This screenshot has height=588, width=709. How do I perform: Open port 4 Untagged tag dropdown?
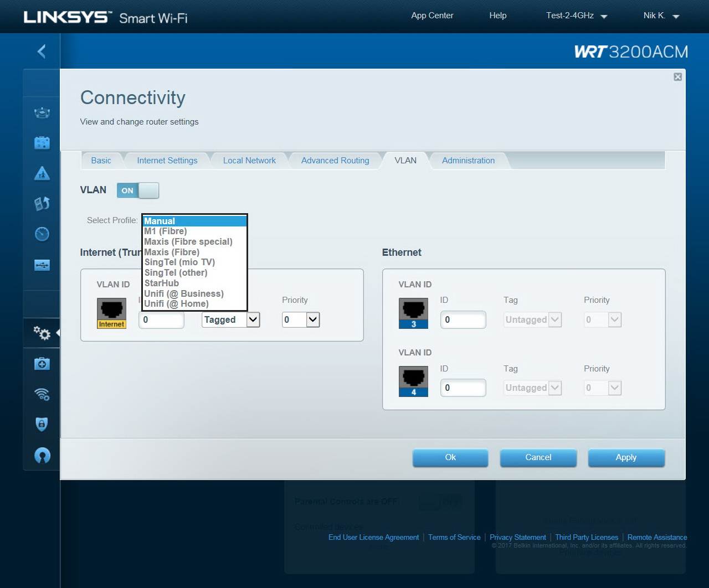coord(533,388)
